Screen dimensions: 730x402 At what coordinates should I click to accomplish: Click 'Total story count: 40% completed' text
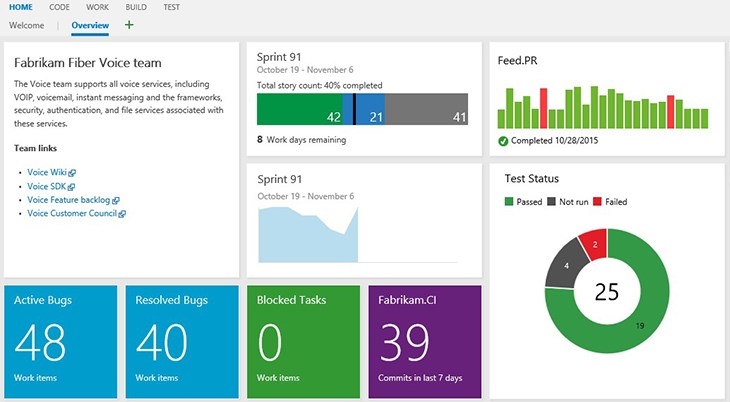pyautogui.click(x=319, y=85)
